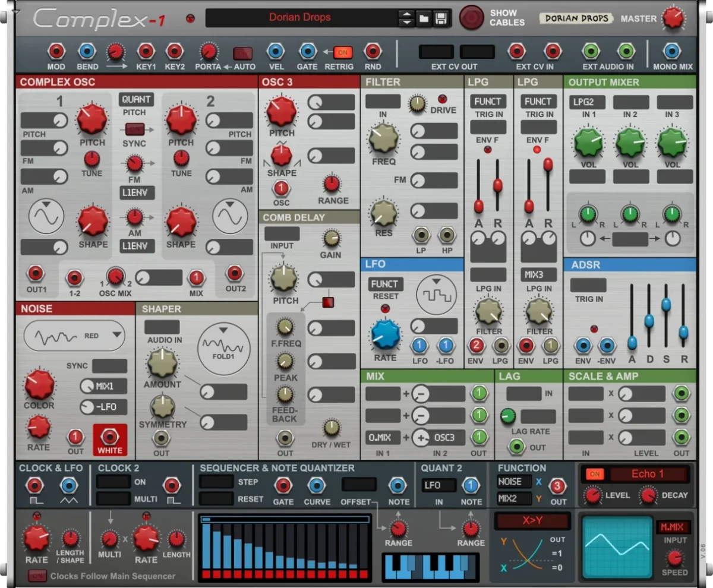Click the MONO MIX output jack
The width and height of the screenshot is (713, 588).
(x=672, y=51)
